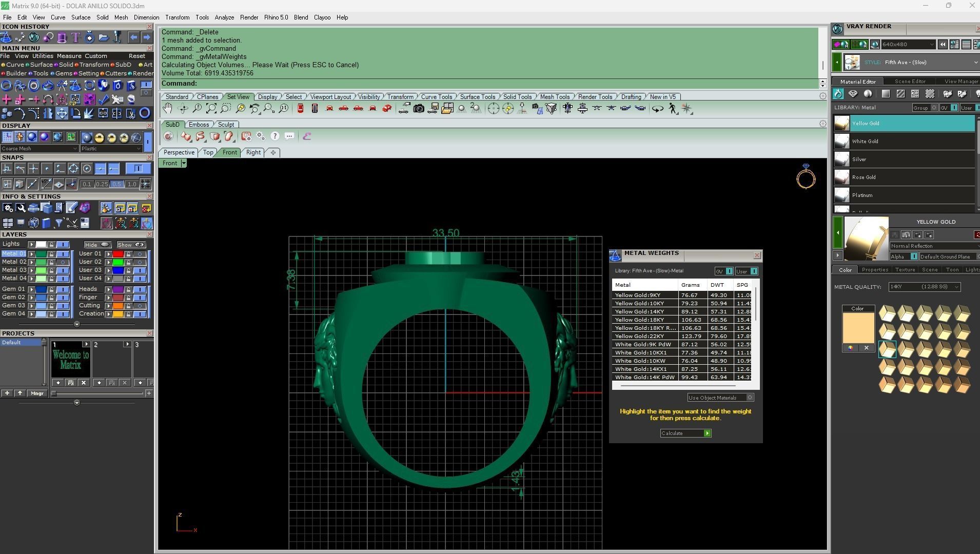Click the peach Color swatch in material editor

858,328
